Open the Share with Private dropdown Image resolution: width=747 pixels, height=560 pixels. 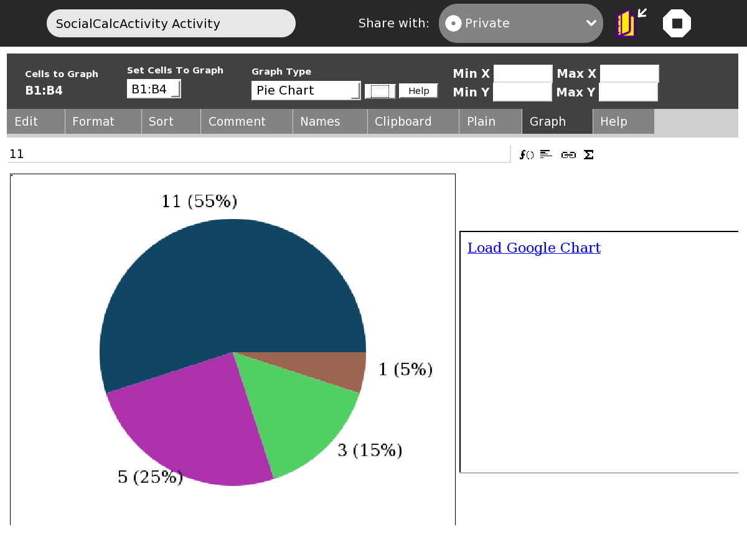[x=521, y=23]
